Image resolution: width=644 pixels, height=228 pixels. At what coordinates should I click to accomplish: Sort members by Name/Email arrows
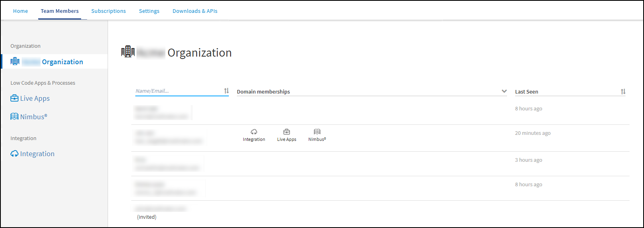226,91
